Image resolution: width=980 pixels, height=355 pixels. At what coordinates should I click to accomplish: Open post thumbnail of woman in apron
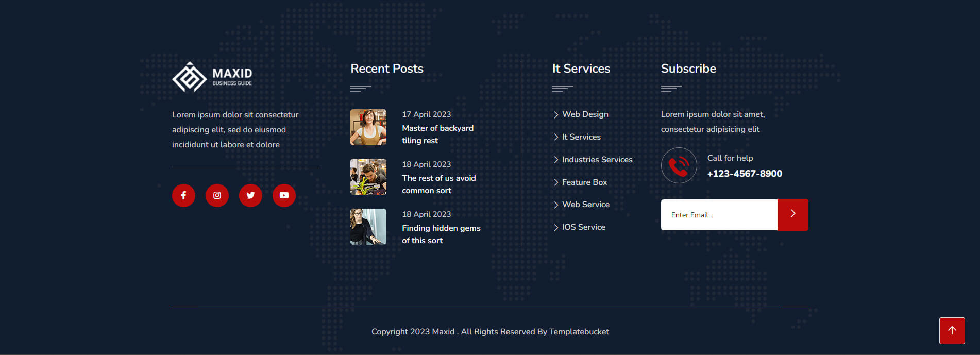[368, 127]
